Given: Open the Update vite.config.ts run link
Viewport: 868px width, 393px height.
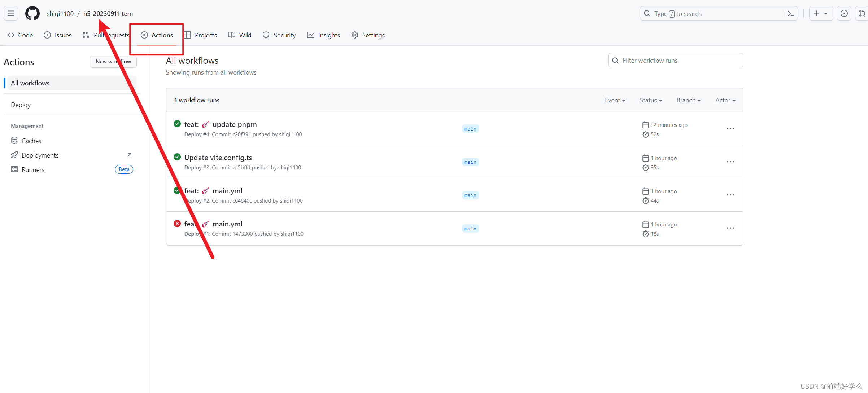Looking at the screenshot, I should (218, 158).
